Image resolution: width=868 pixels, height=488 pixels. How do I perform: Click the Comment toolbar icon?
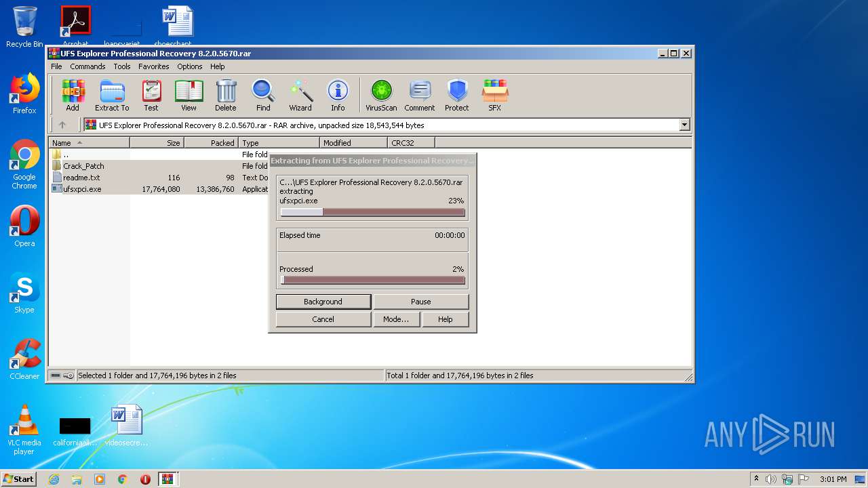[x=420, y=95]
